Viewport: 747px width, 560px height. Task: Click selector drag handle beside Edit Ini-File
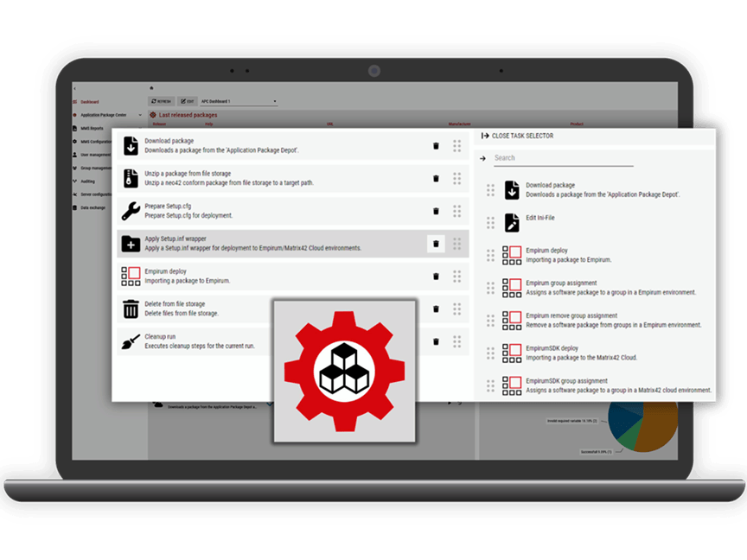tap(491, 222)
